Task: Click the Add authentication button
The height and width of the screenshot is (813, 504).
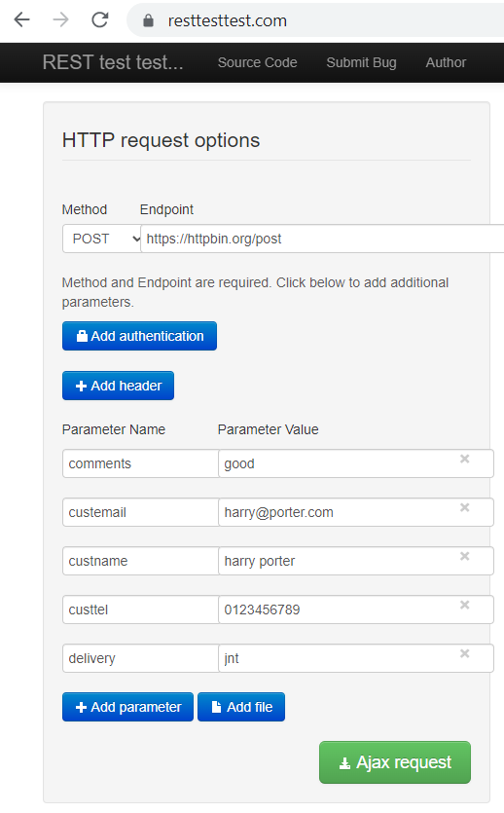Action: pos(139,336)
